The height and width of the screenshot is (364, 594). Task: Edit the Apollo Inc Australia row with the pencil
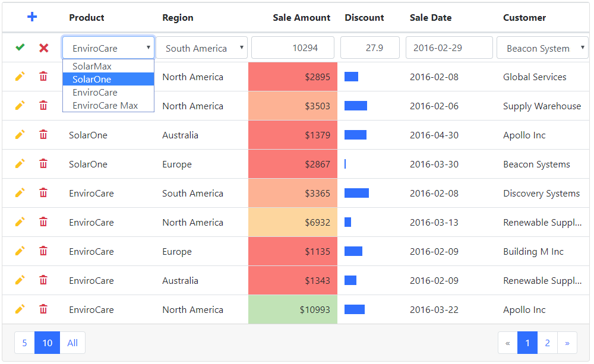20,135
